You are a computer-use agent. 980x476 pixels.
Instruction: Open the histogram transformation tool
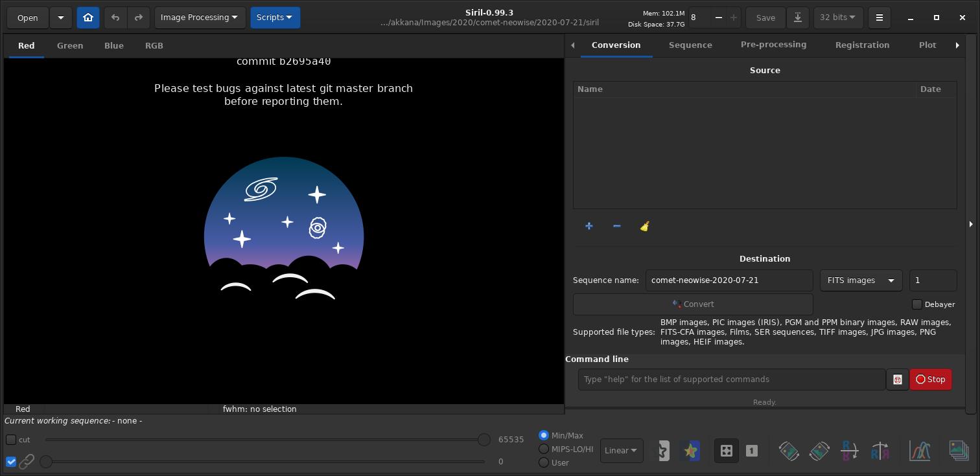pyautogui.click(x=920, y=451)
